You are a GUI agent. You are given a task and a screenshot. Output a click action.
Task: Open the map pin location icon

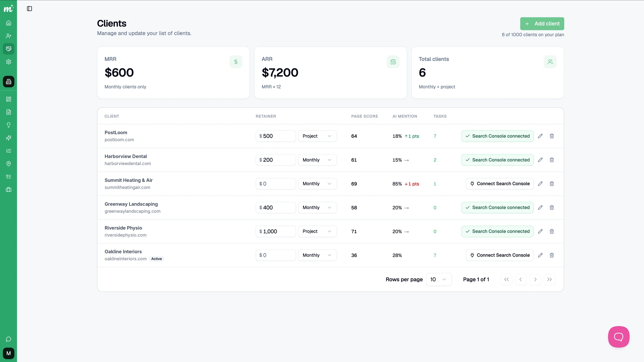(9, 164)
